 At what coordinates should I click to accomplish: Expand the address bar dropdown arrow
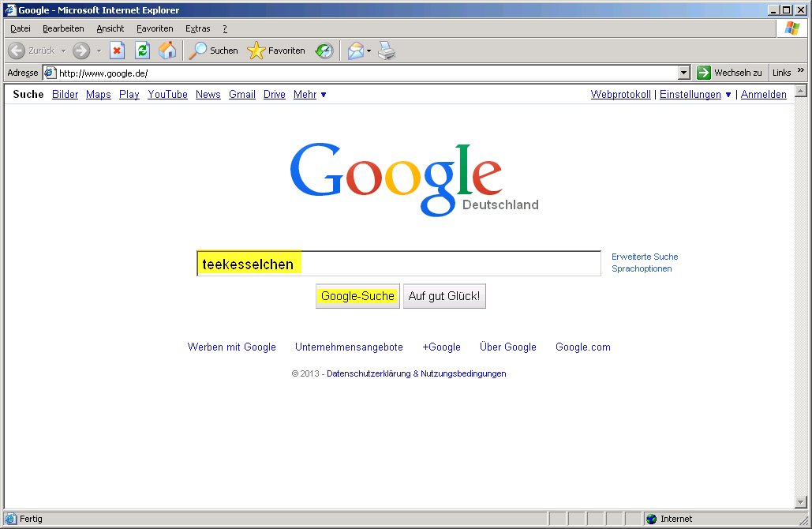684,73
